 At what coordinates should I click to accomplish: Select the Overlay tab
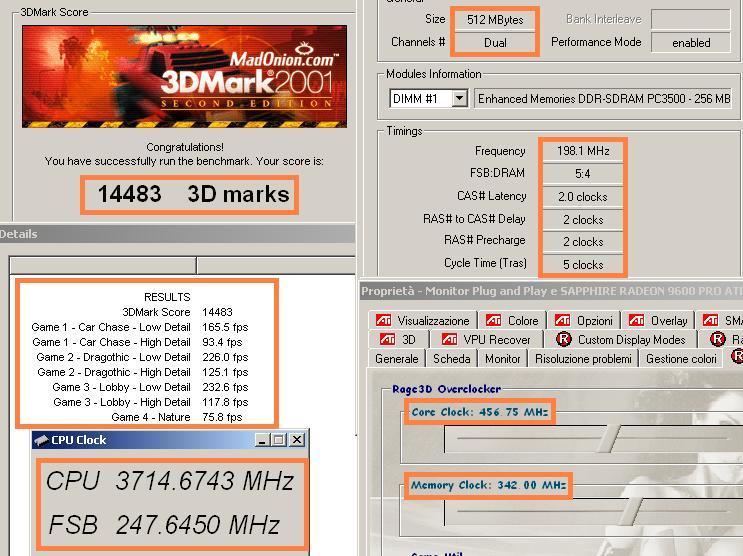(658, 321)
